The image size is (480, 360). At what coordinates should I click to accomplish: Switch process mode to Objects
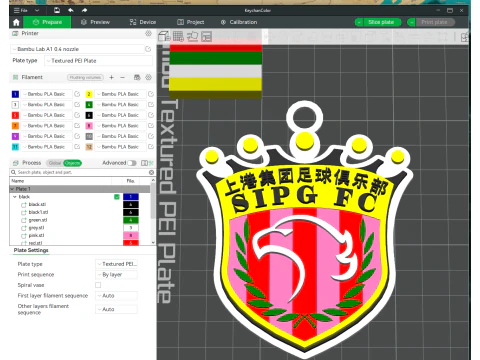point(72,163)
